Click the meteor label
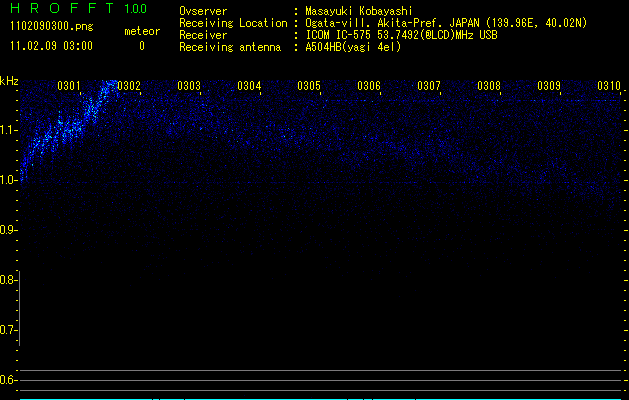This screenshot has height=400, width=629. click(142, 31)
